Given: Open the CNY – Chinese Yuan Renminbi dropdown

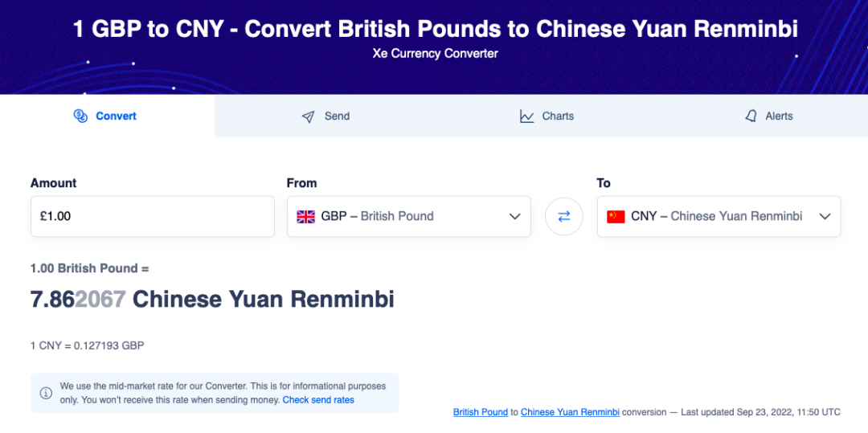Looking at the screenshot, I should pyautogui.click(x=719, y=216).
